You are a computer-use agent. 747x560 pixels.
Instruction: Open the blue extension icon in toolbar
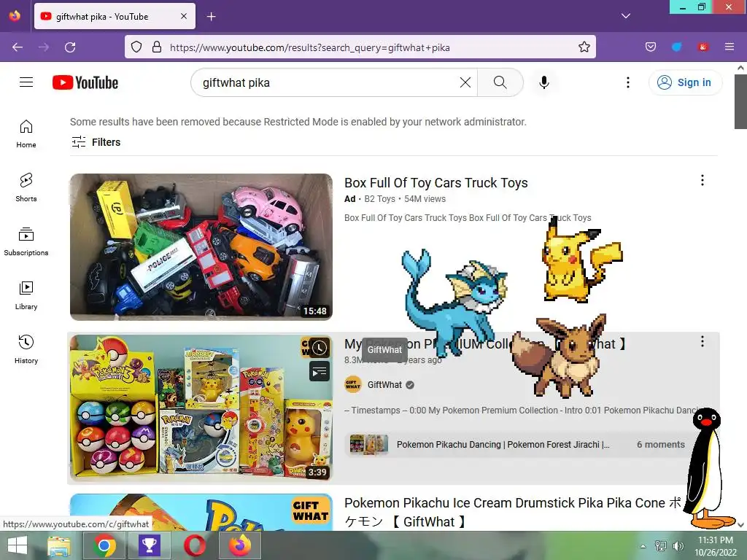(x=676, y=47)
